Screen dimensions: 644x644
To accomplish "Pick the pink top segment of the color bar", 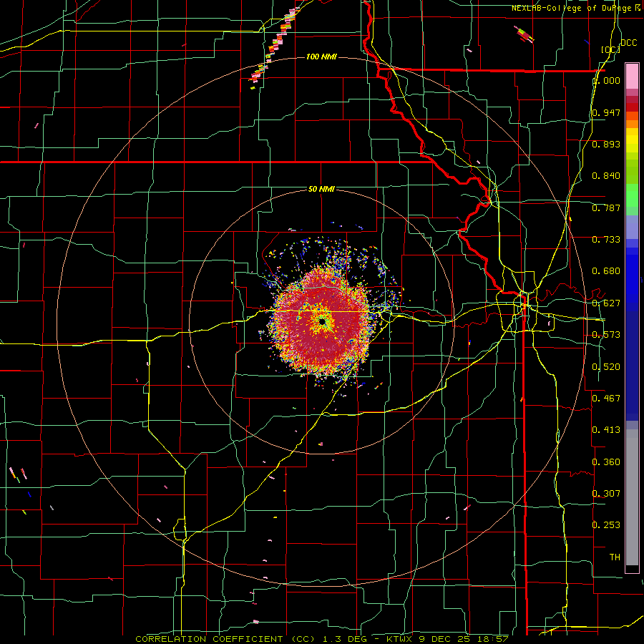I will pos(632,76).
